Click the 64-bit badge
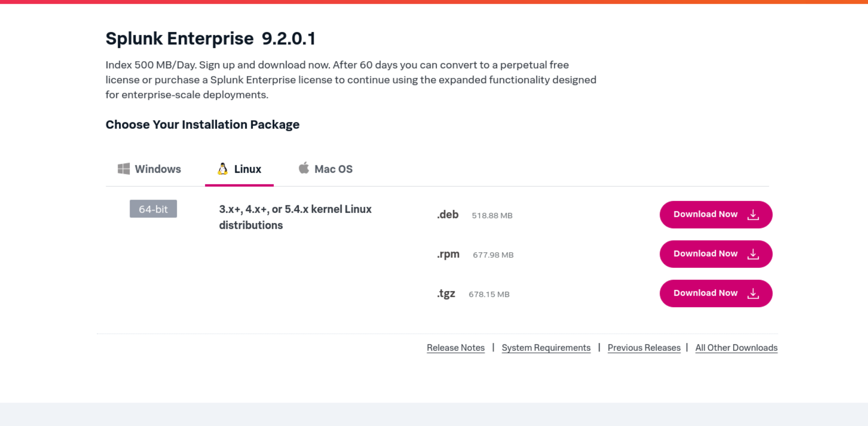 (x=153, y=209)
